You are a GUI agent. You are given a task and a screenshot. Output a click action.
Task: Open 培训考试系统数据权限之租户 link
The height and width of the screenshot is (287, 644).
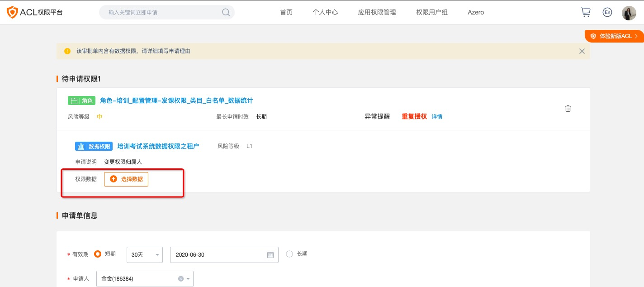[x=158, y=146]
